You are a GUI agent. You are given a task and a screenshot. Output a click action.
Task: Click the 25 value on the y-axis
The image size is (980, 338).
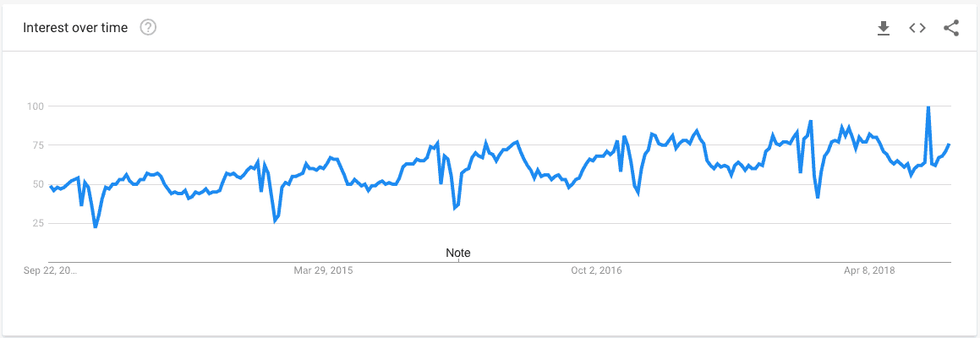(x=37, y=223)
